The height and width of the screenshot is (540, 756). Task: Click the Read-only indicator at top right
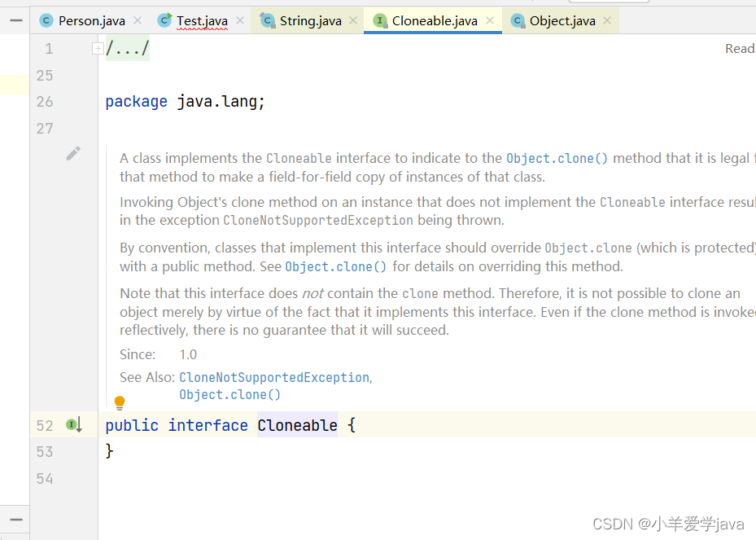[x=739, y=48]
